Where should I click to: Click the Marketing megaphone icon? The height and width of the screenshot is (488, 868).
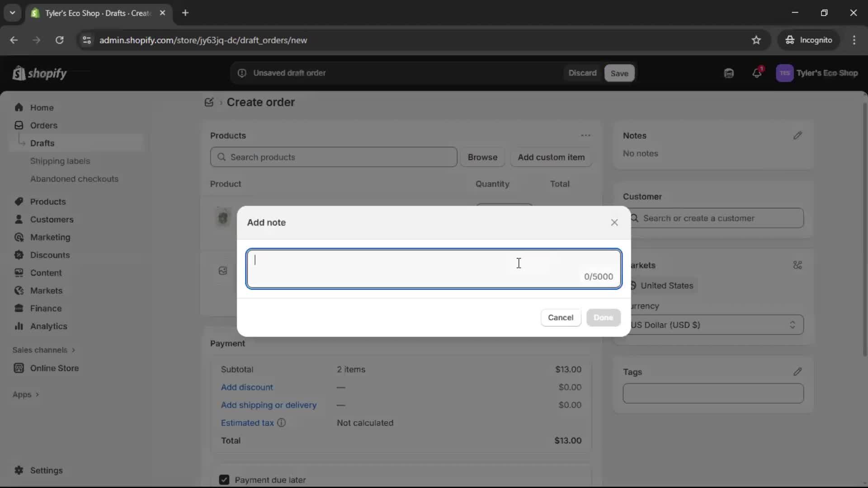point(19,237)
